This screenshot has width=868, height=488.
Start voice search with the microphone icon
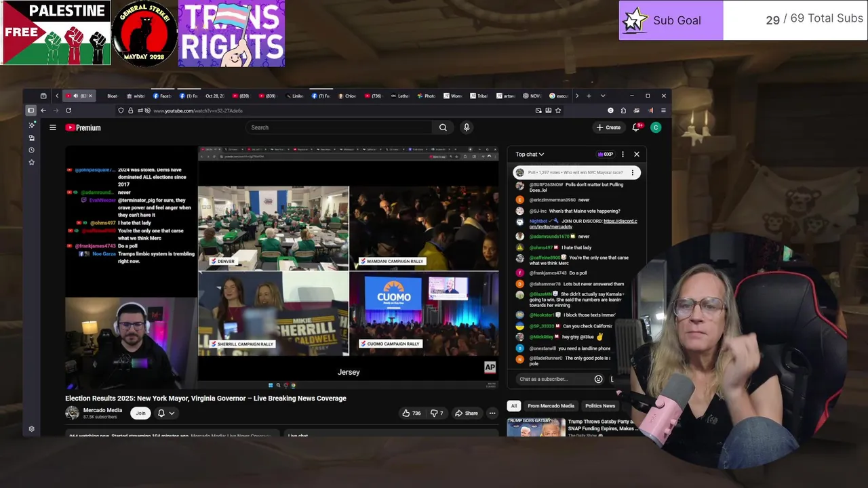point(467,127)
